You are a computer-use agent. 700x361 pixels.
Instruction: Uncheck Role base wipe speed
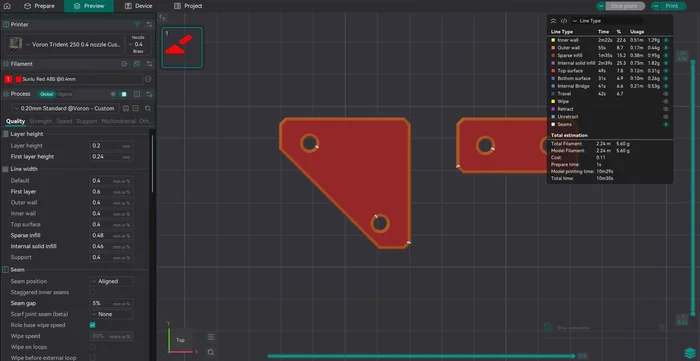click(x=93, y=325)
